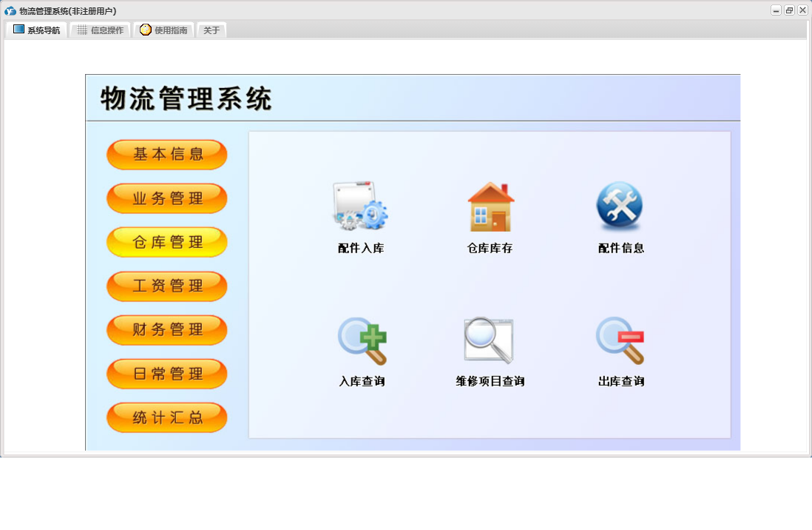
Task: Switch to the 信息操作 tab
Action: pos(100,30)
